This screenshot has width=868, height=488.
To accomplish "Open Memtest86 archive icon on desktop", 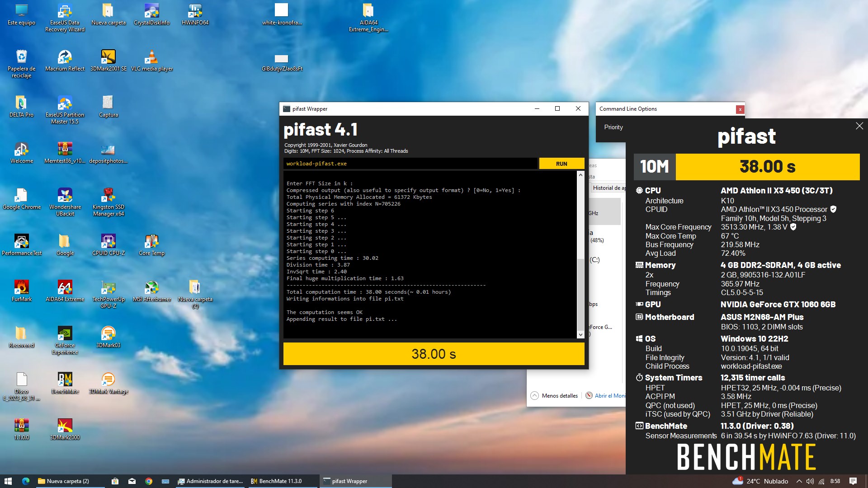I will click(65, 153).
